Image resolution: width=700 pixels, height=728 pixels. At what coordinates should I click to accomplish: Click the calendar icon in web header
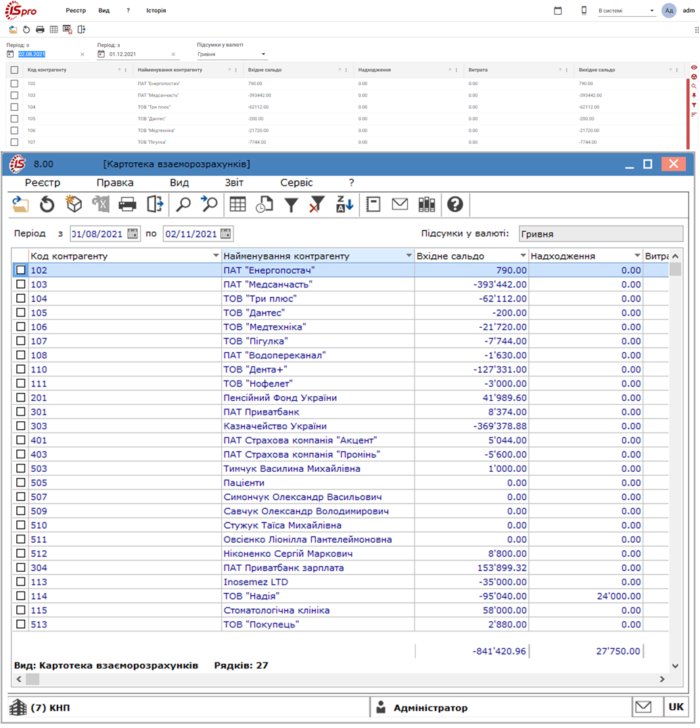tap(558, 11)
